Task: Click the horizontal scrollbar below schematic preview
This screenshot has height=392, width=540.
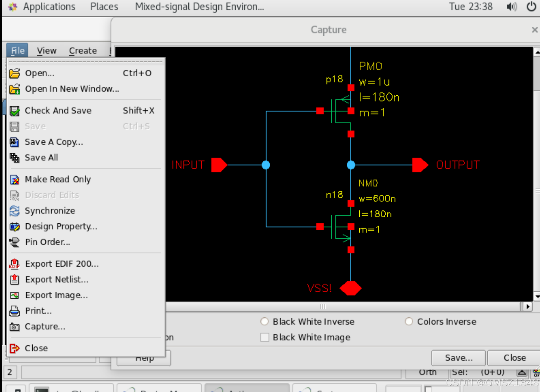Action: point(322,307)
